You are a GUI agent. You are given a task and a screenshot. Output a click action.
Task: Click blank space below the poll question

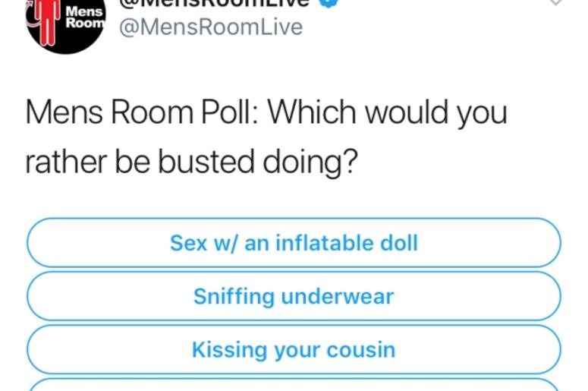[x=294, y=197]
